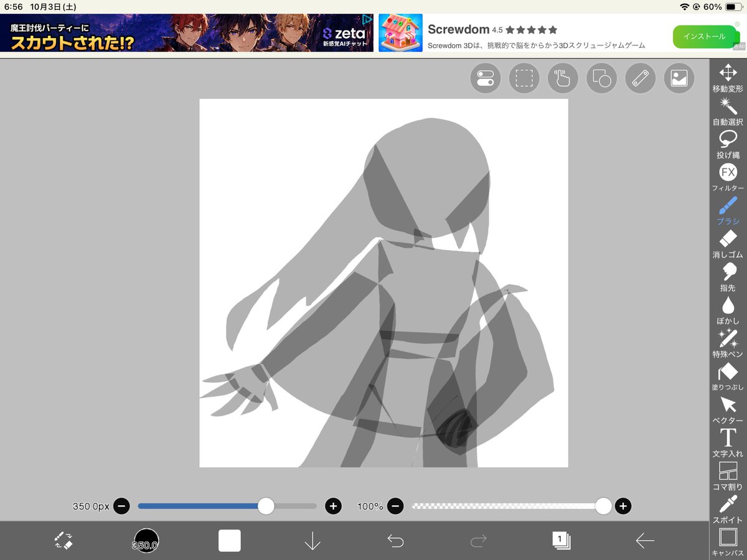747x560 pixels.
Task: Toggle the switch-style round button above canvas
Action: (485, 78)
